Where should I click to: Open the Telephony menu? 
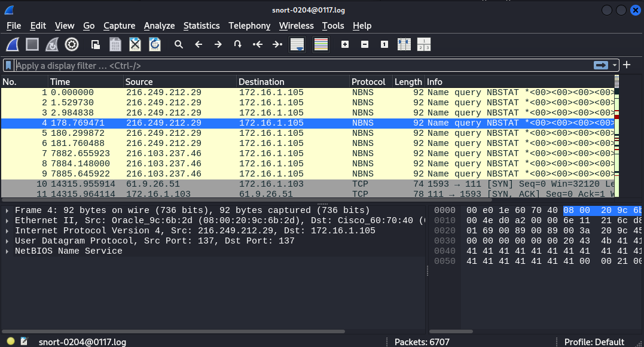pos(249,26)
